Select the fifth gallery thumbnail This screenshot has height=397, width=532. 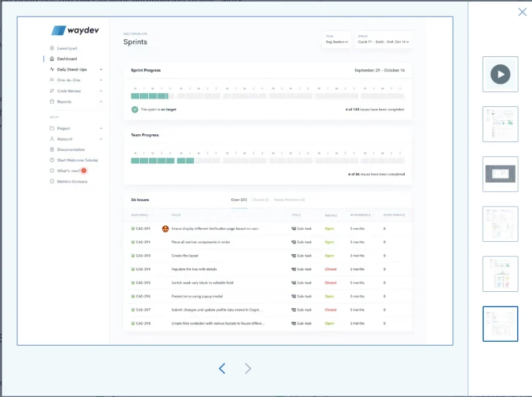pos(500,274)
